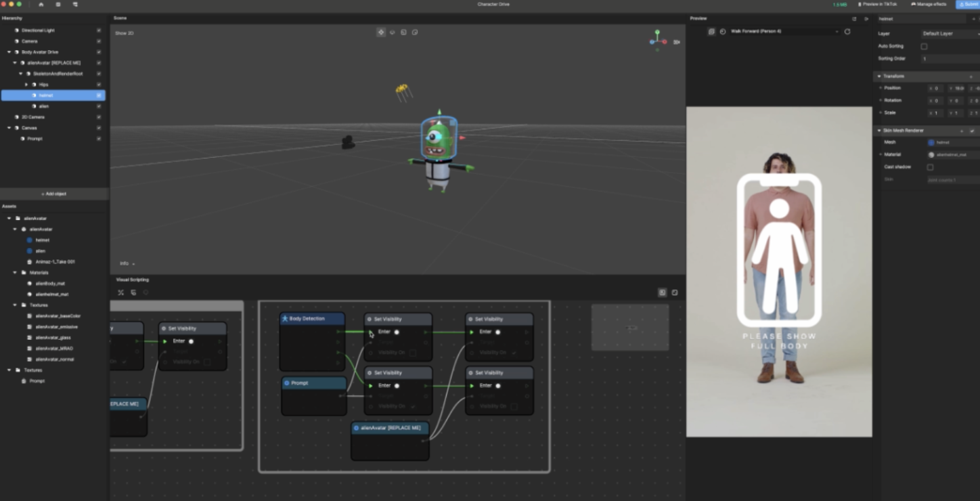Click the Visual Scripting minimap thumbnail
980x501 pixels.
pyautogui.click(x=630, y=328)
